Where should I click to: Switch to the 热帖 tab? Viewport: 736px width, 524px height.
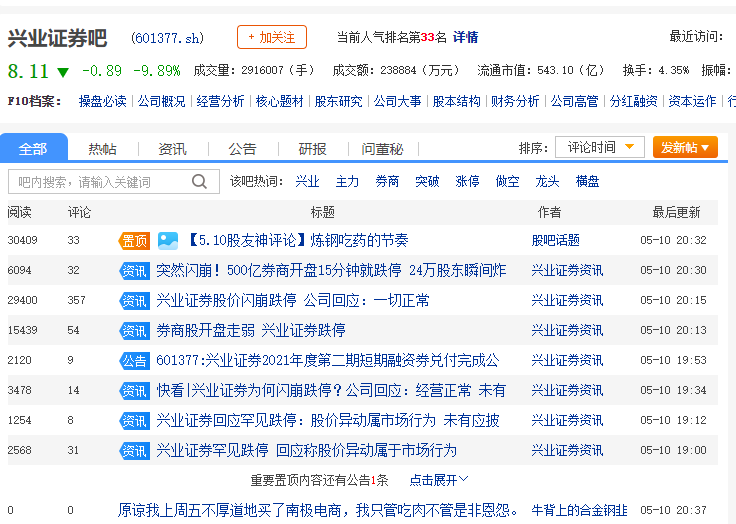102,149
